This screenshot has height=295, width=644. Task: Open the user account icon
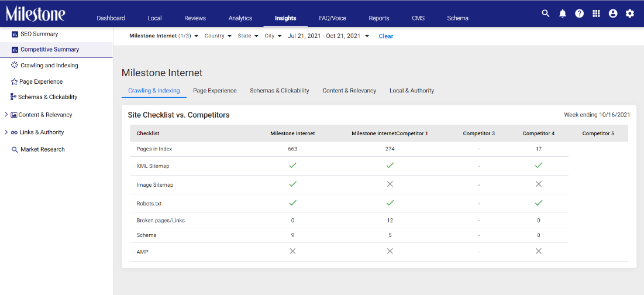(x=613, y=13)
